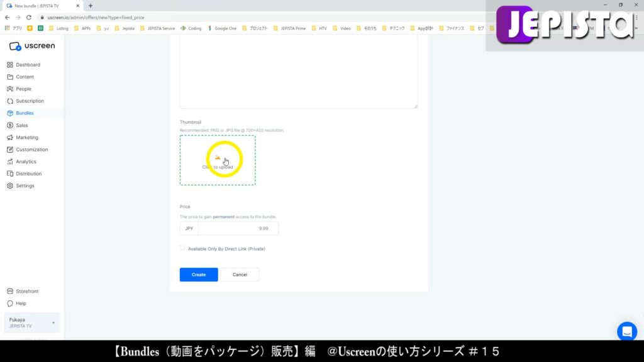Viewport: 644px width, 362px height.
Task: Open the テクニック bookmark folder
Action: pos(394,28)
